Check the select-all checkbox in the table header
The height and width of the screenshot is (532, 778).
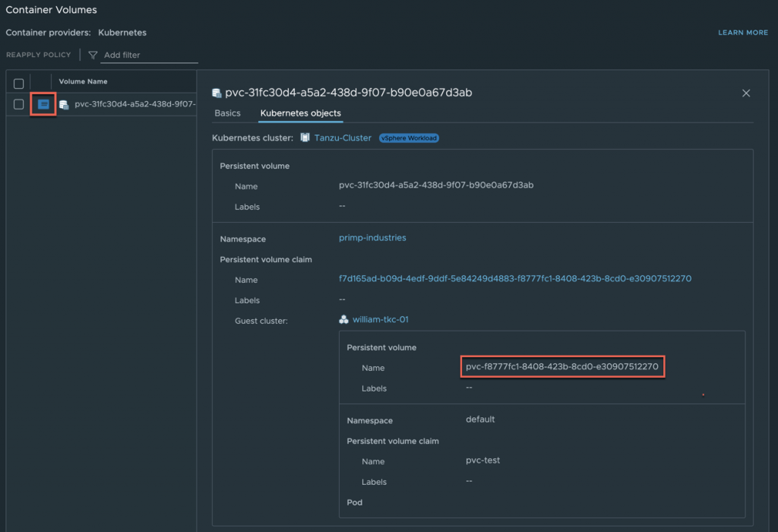click(17, 81)
